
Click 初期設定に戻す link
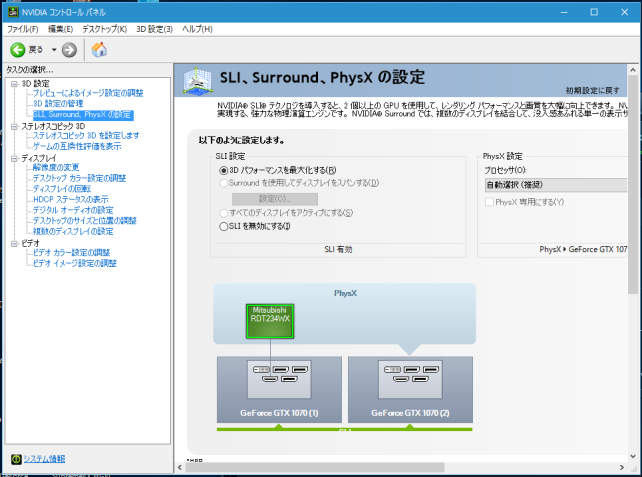(x=592, y=90)
